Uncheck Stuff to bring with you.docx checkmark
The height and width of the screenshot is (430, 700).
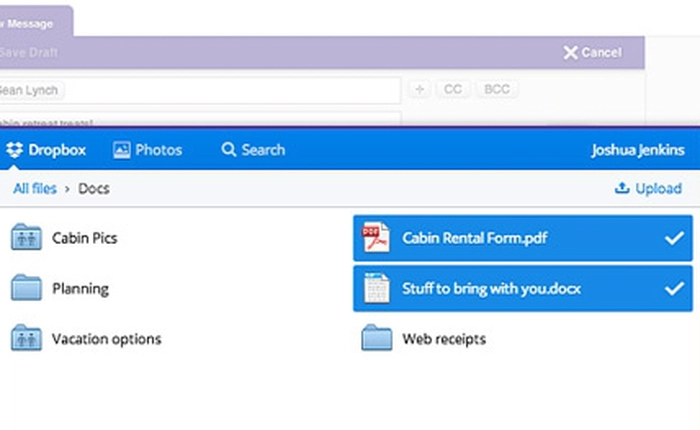pyautogui.click(x=674, y=288)
